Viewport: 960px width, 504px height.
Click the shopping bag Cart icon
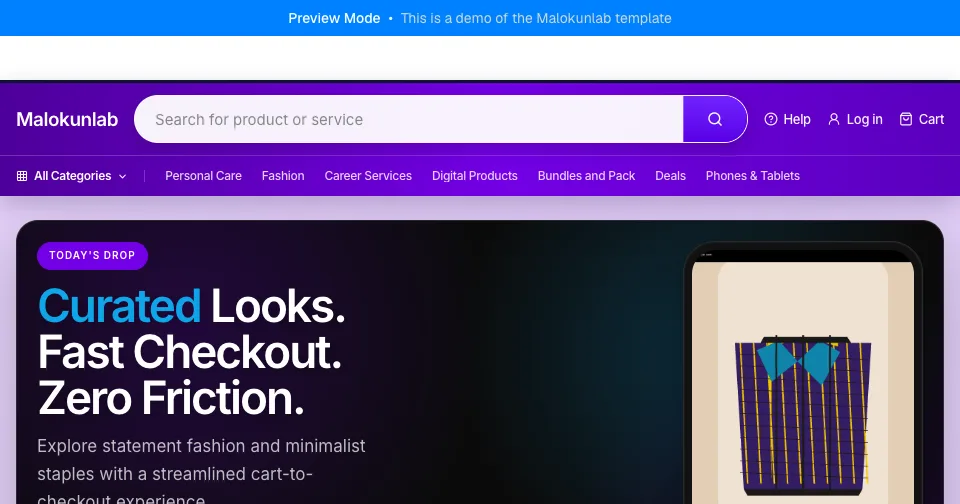(906, 119)
